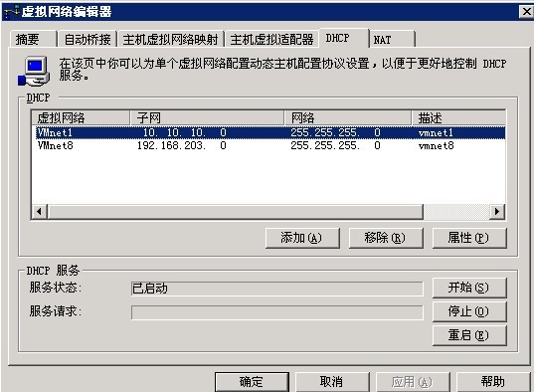The image size is (534, 392).
Task: Open the 自动桥接 tab
Action: click(x=88, y=39)
